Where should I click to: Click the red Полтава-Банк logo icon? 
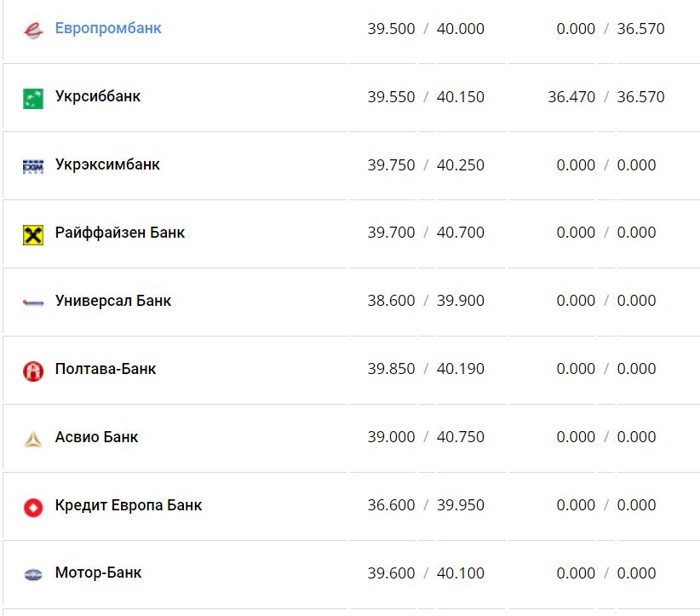coord(32,371)
